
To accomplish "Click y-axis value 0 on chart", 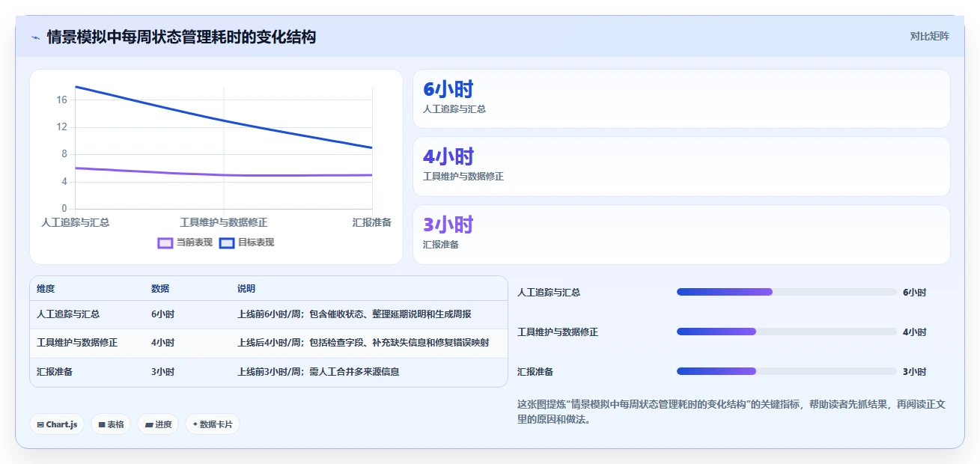I will pyautogui.click(x=64, y=208).
